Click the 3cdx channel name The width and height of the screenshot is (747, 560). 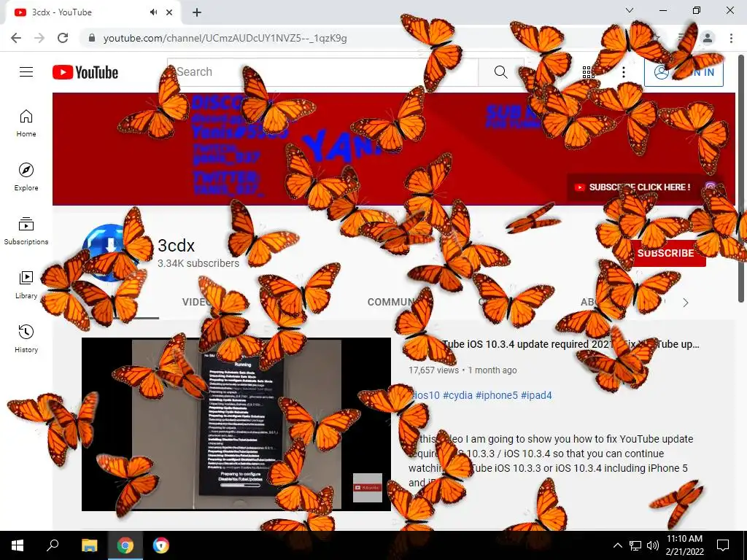coord(177,245)
